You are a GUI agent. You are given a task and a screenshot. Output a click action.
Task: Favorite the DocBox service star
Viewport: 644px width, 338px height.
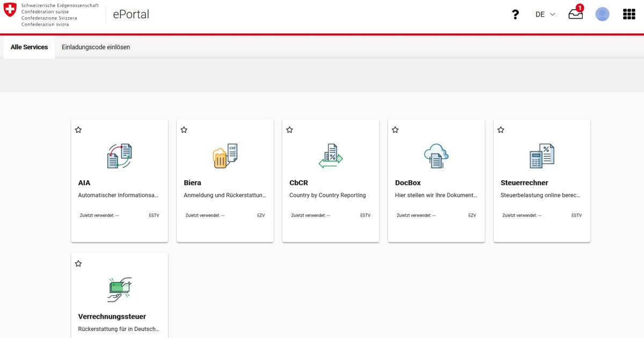tap(395, 129)
